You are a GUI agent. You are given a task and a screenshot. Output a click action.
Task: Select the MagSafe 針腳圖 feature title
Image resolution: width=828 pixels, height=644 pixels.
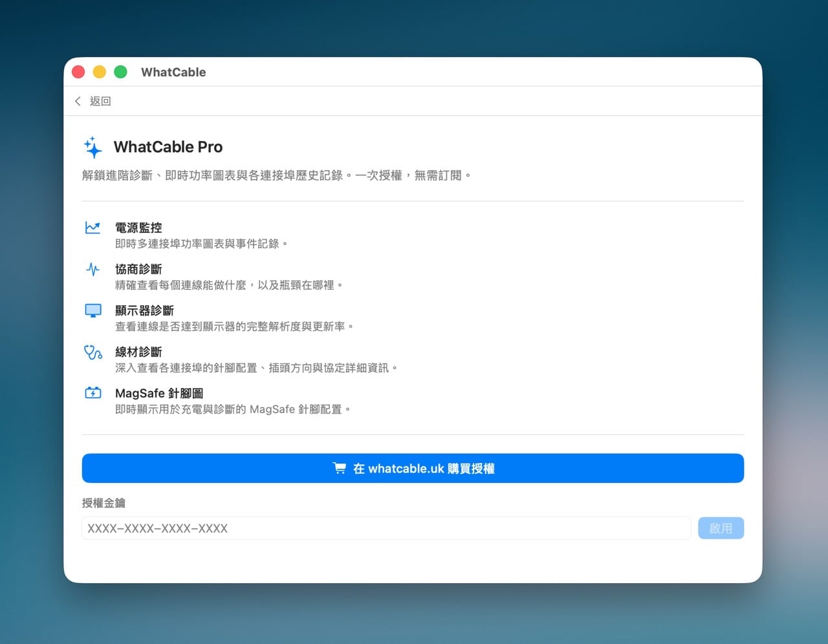click(159, 393)
